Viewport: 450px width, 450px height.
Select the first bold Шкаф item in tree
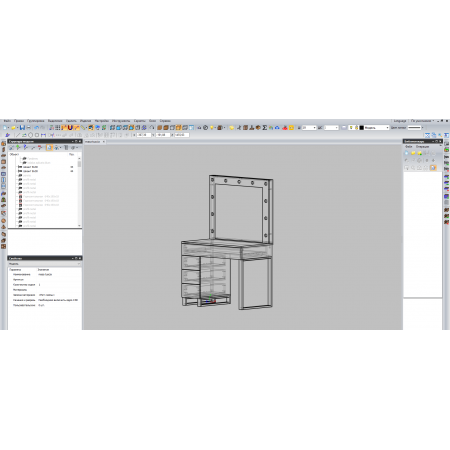point(30,167)
